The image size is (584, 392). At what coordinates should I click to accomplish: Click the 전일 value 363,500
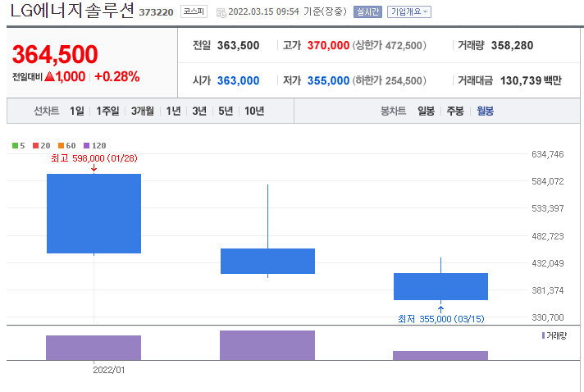(x=239, y=45)
